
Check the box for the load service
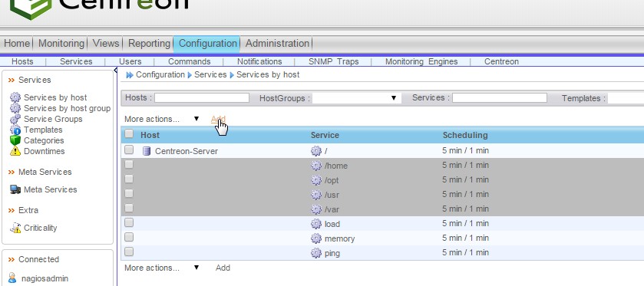129,222
